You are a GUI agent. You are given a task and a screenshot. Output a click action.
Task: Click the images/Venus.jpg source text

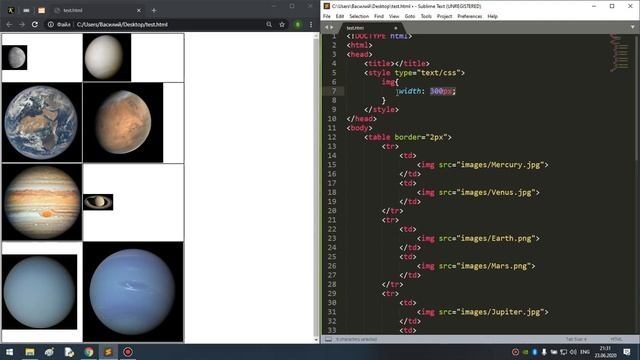point(496,192)
